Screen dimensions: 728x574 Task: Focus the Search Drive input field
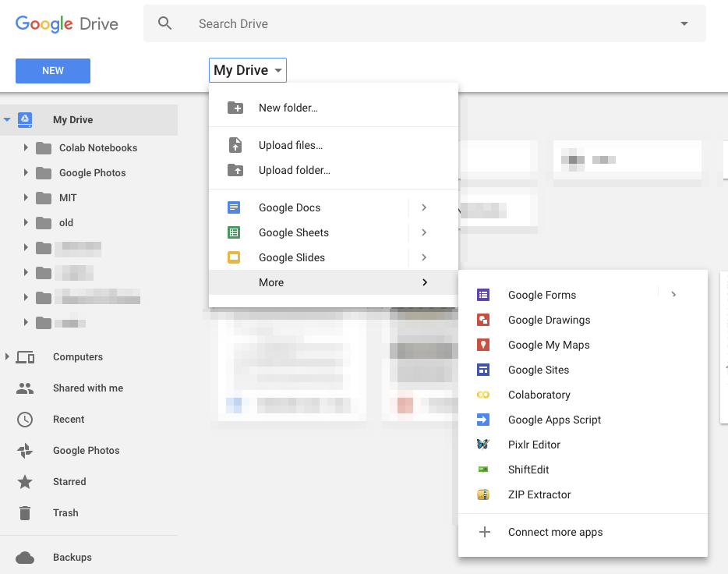coord(424,23)
